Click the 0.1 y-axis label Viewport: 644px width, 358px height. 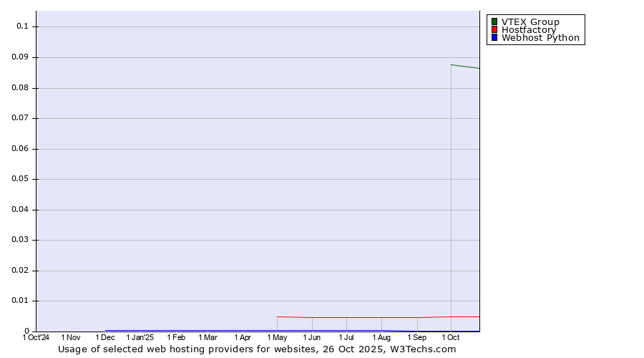[21, 26]
